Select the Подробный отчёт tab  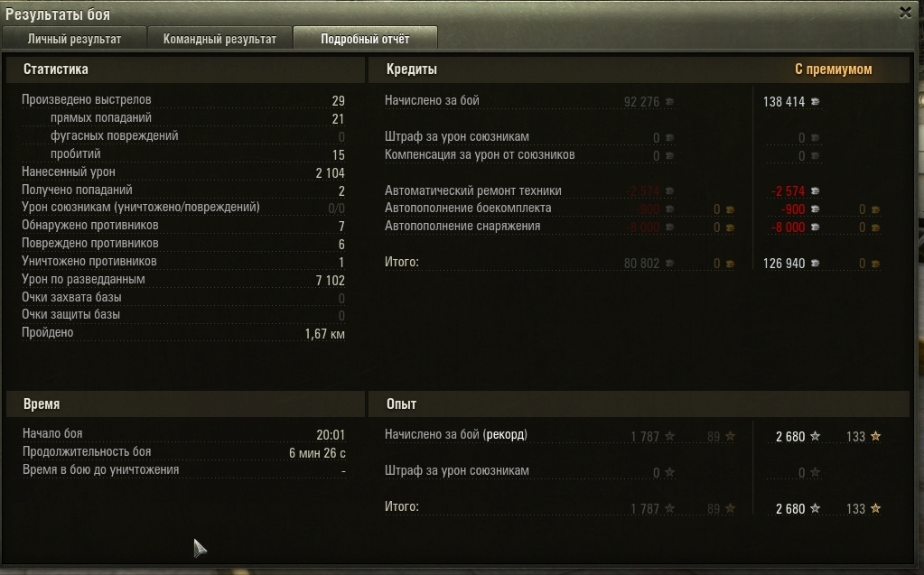[x=365, y=39]
